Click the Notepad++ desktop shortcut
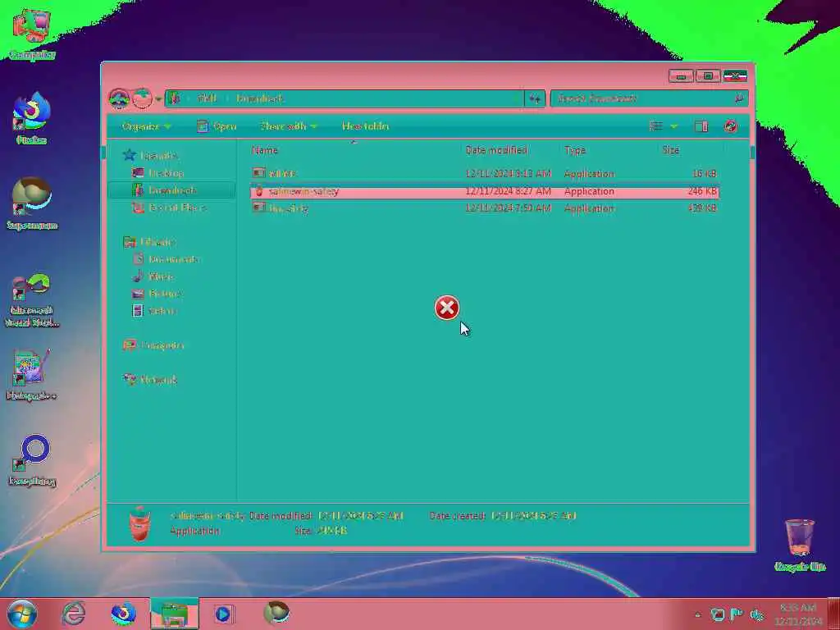Screen dimensions: 840x630 point(32,375)
